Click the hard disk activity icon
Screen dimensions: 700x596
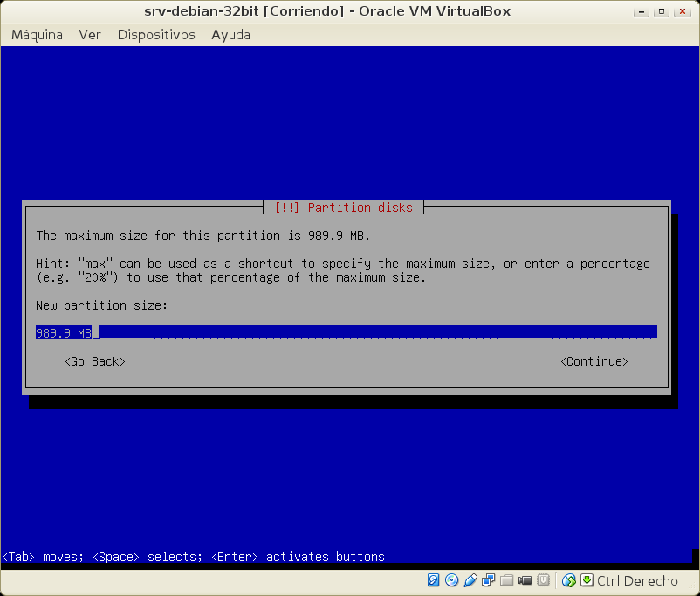(434, 580)
